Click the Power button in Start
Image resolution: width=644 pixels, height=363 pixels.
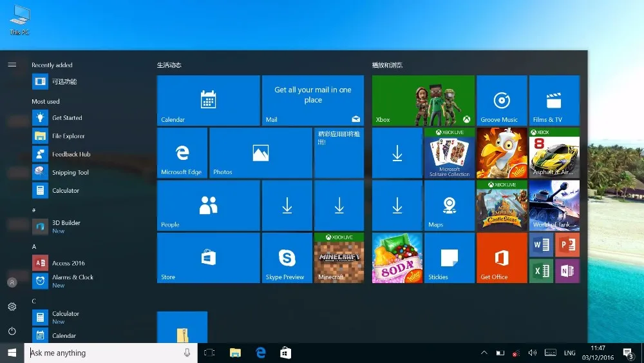point(12,331)
